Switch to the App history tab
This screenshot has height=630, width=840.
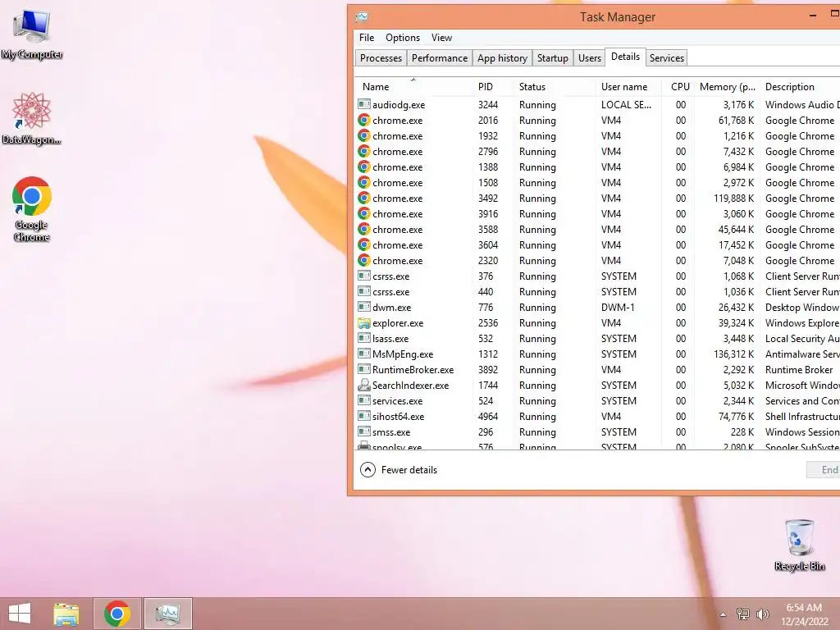click(x=502, y=58)
